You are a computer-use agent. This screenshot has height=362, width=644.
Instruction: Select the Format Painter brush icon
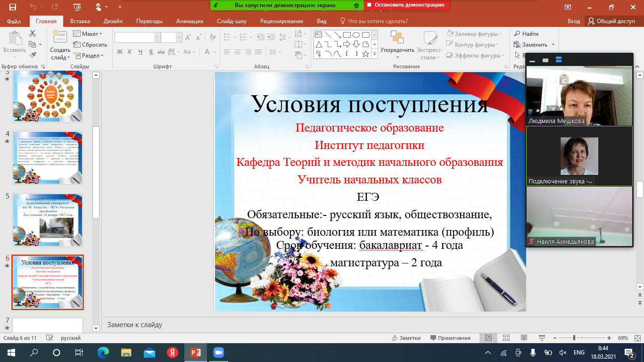click(x=33, y=56)
